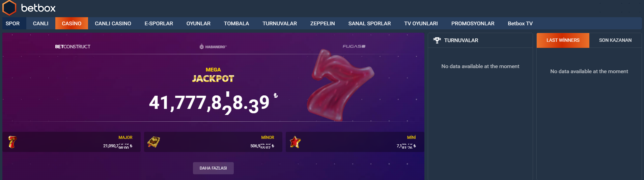Click the star Mini jackpot icon
This screenshot has width=644, height=180.
(x=295, y=142)
